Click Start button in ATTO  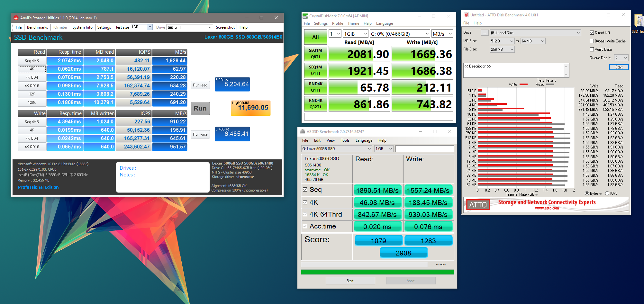coord(619,67)
